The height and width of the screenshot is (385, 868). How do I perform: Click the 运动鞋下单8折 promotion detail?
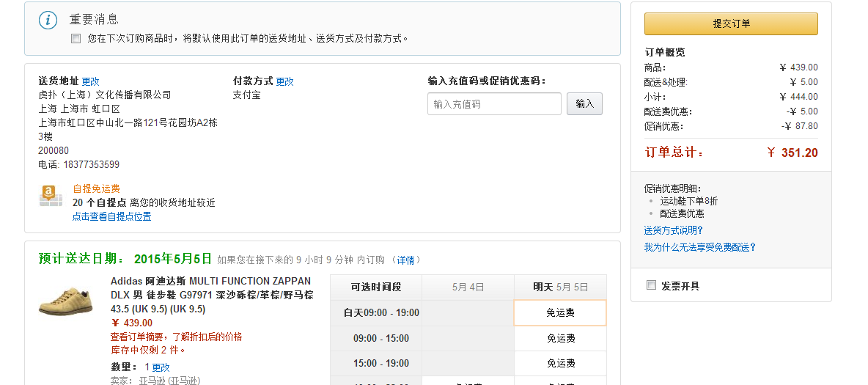click(x=688, y=201)
